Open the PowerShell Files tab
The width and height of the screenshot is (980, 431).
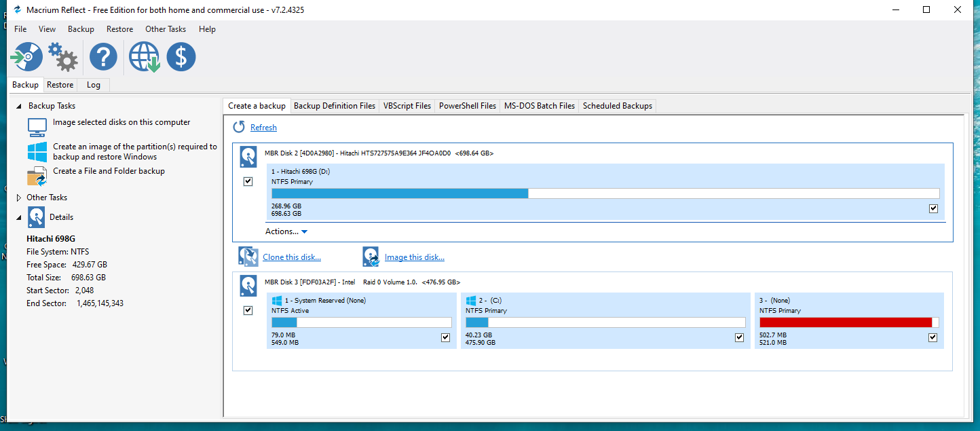[468, 106]
